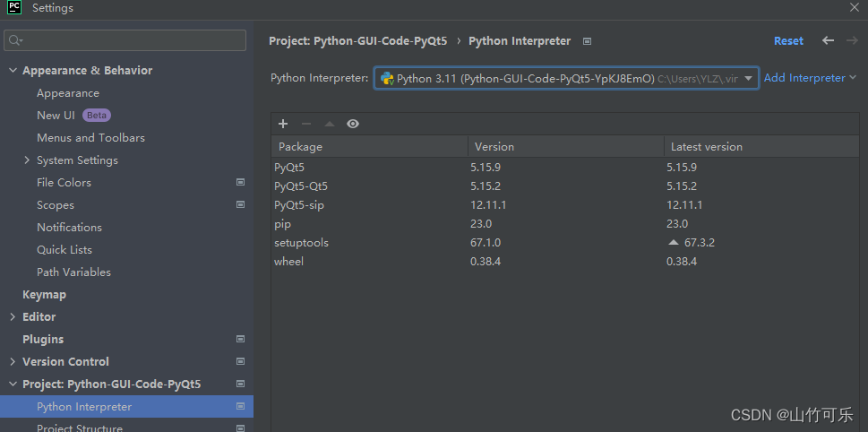The height and width of the screenshot is (432, 868).
Task: Open Menus and Toolbars settings
Action: click(x=90, y=137)
